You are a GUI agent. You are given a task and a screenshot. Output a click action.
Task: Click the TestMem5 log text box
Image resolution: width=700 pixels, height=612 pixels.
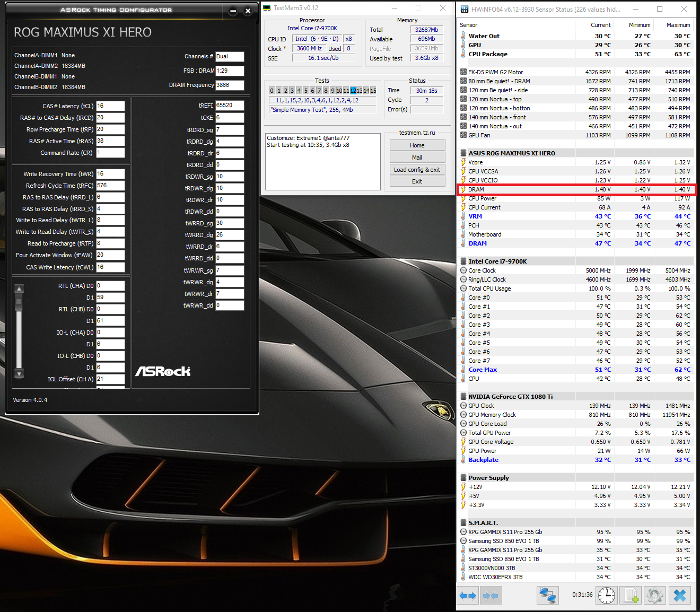323,161
